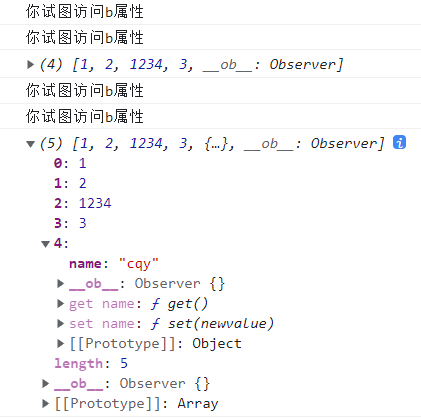421x418 pixels.
Task: Expand the array-level __ob__ Observer
Action: coord(46,384)
